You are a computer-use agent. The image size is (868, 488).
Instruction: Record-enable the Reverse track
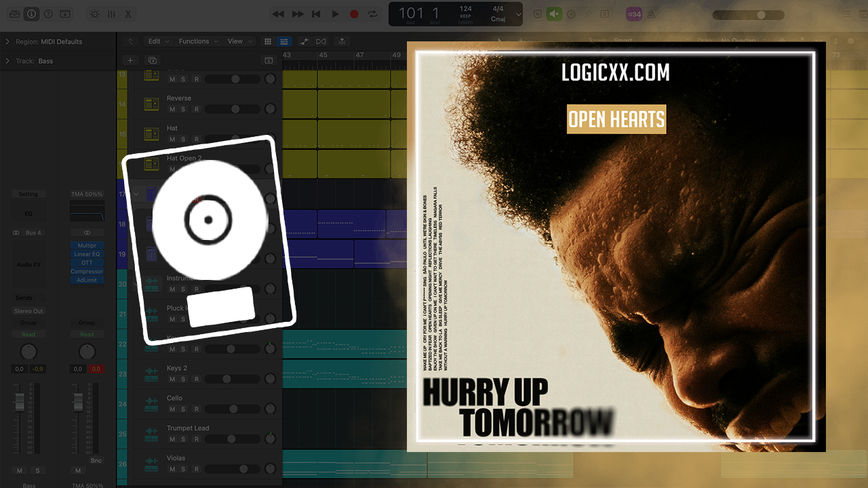tap(196, 109)
